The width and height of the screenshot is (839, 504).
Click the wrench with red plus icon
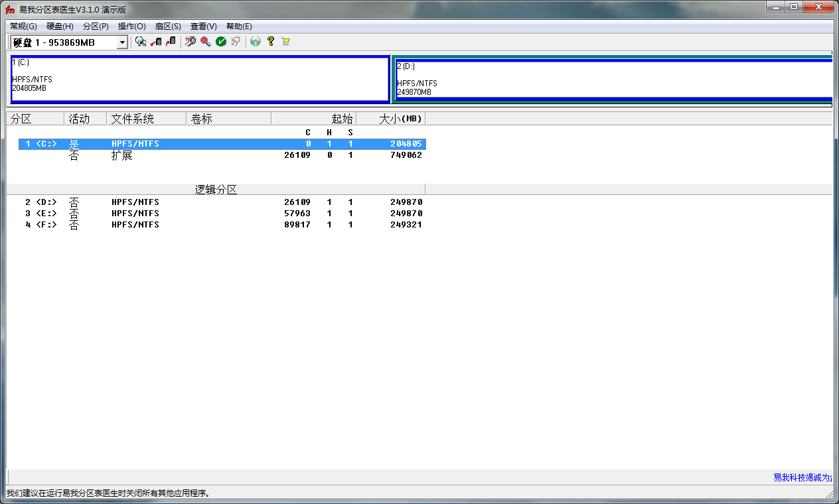point(191,42)
